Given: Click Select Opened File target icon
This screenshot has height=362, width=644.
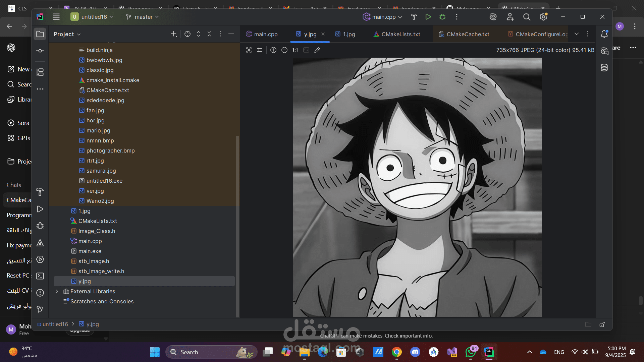Looking at the screenshot, I should click(187, 34).
